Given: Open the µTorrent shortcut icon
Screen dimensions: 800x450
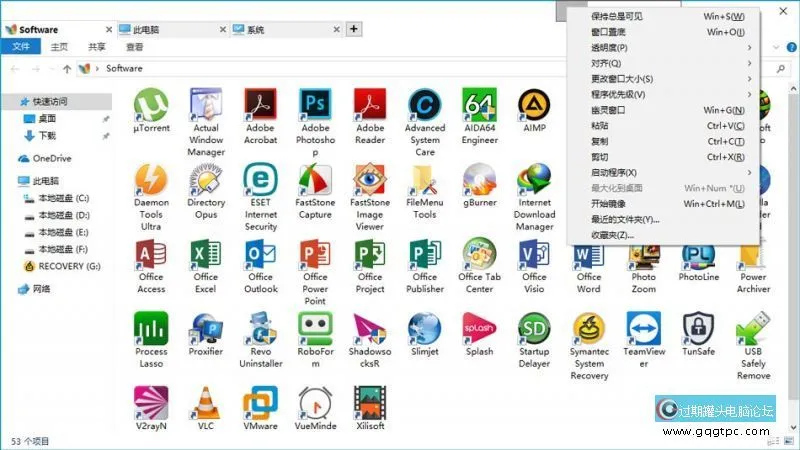Looking at the screenshot, I should coord(151,105).
